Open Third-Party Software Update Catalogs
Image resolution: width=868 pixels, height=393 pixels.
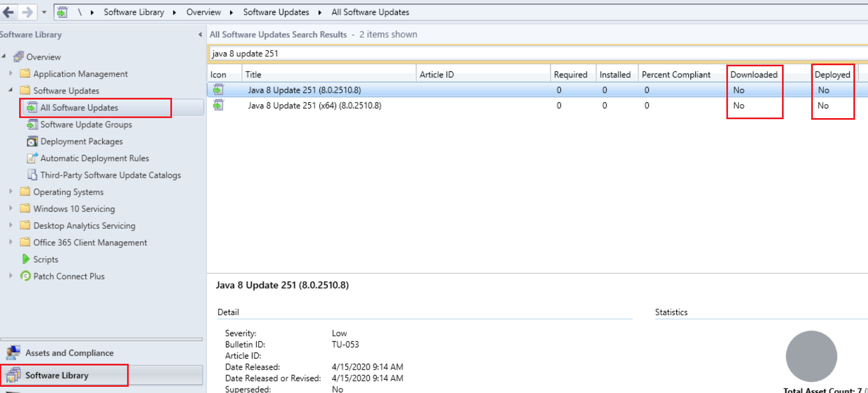click(111, 175)
